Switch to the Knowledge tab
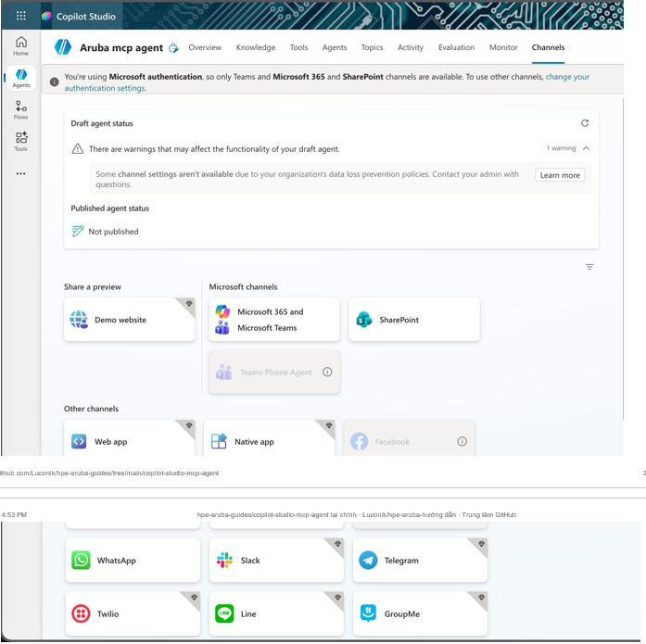Screen dimensions: 646x644 click(256, 47)
